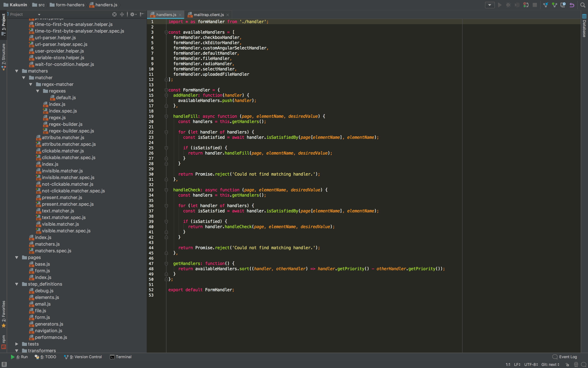588x368 pixels.
Task: Click src breadcrumb folder
Action: pyautogui.click(x=38, y=5)
